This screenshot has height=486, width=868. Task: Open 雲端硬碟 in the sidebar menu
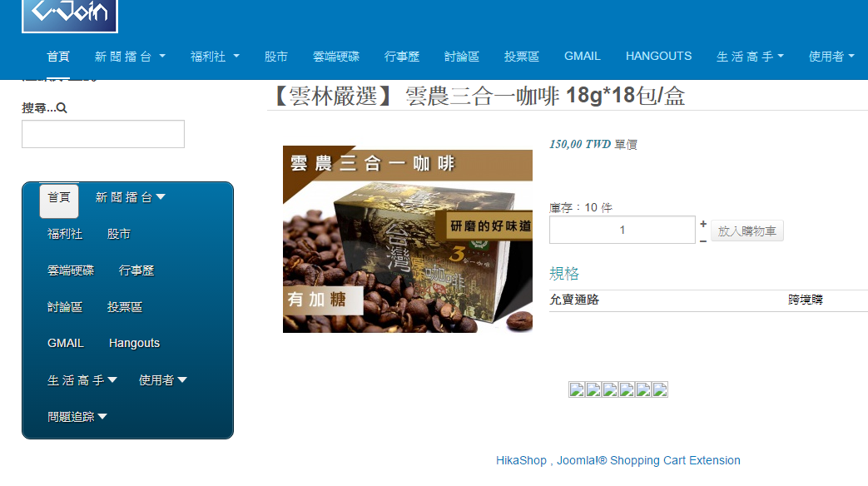(x=71, y=270)
